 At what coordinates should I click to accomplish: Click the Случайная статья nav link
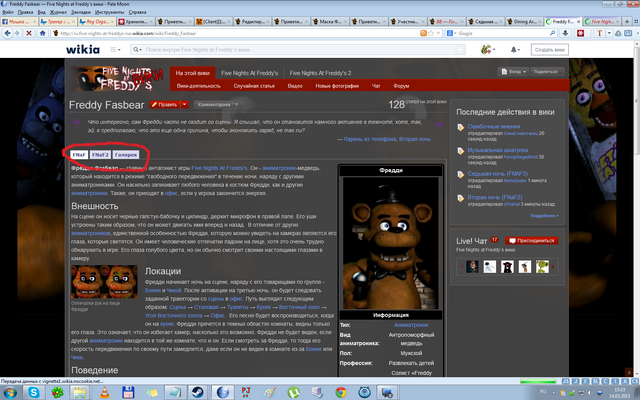tap(254, 86)
